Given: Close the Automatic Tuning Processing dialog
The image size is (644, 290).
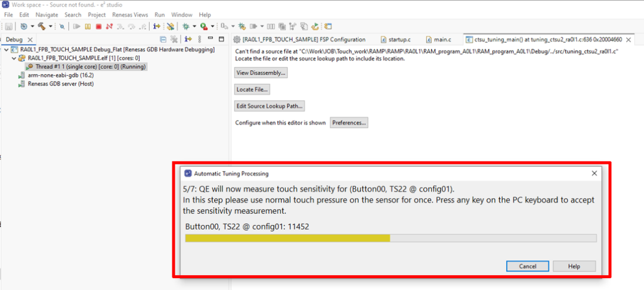Looking at the screenshot, I should point(594,173).
